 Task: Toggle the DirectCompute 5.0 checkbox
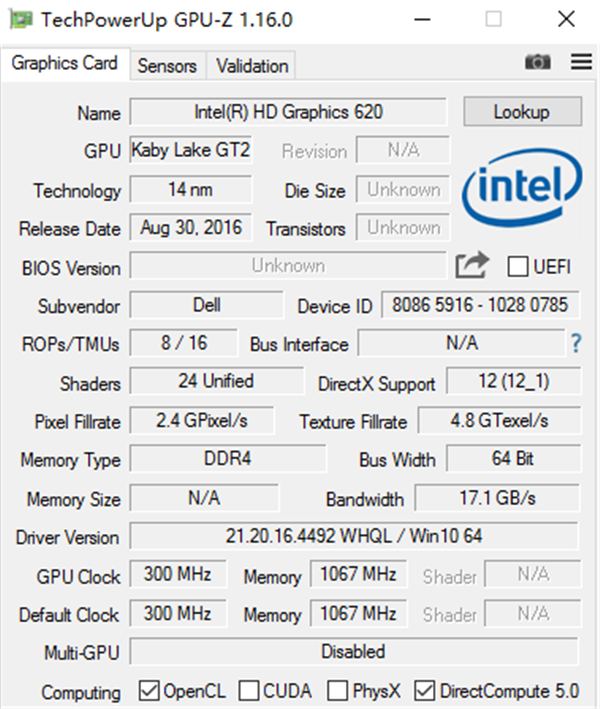pyautogui.click(x=425, y=691)
